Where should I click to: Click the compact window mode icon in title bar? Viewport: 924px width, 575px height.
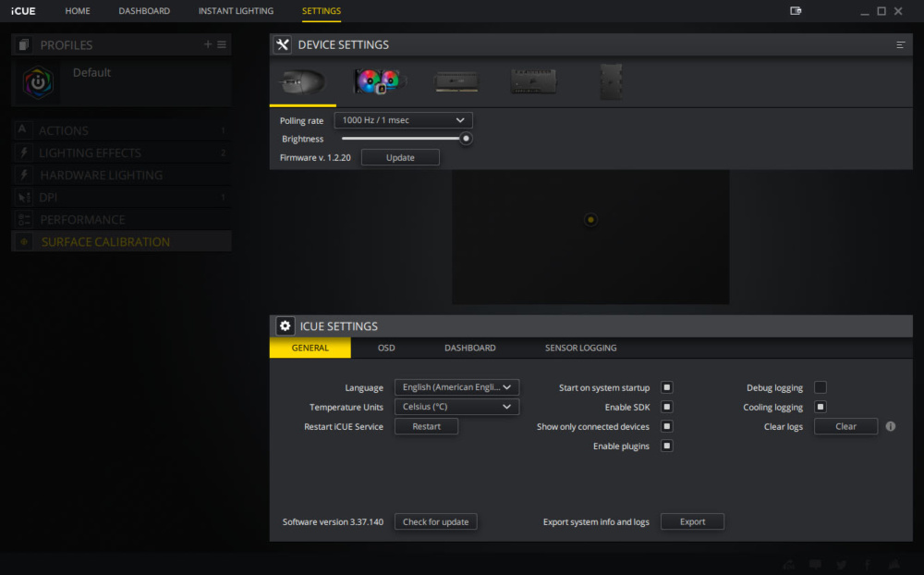click(x=796, y=10)
